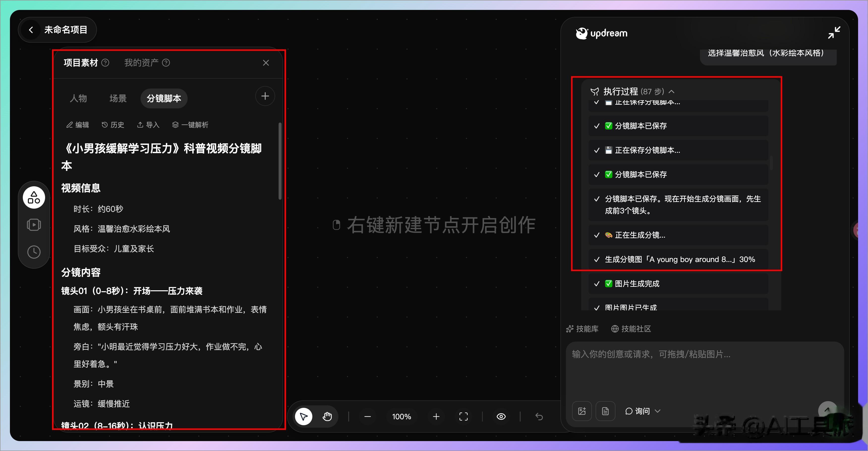Open the 询问 mode dropdown
The height and width of the screenshot is (451, 868).
pyautogui.click(x=643, y=411)
